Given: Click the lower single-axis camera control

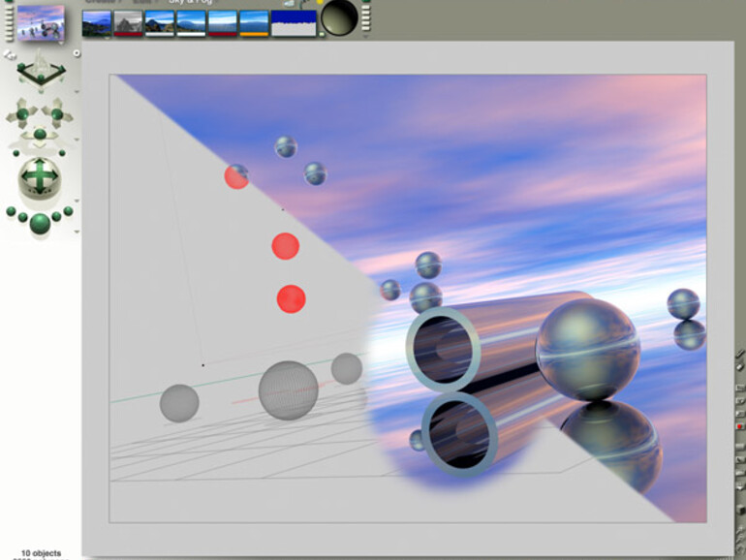Looking at the screenshot, I should (x=40, y=136).
